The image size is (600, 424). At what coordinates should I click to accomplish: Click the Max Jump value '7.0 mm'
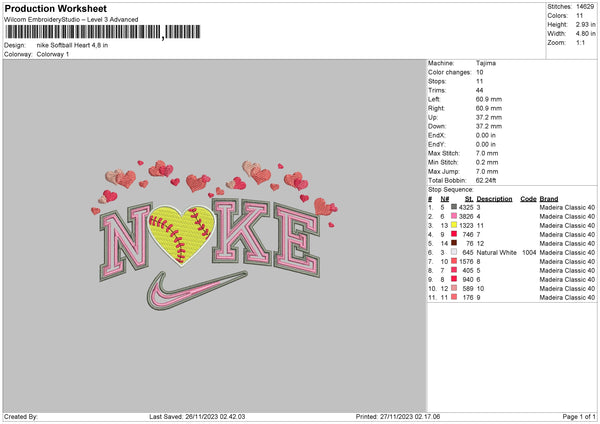point(487,171)
